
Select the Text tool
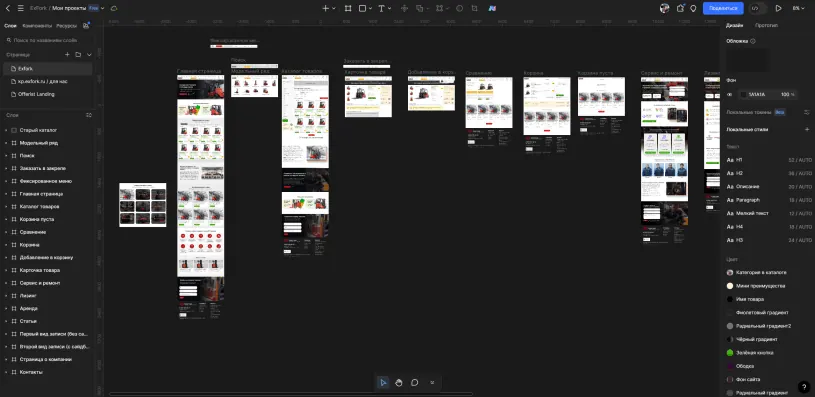[382, 8]
